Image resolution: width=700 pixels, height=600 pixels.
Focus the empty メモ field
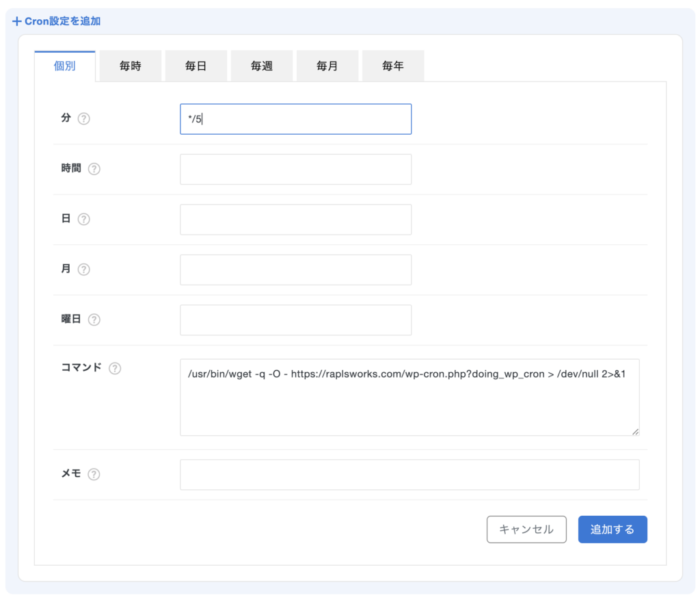coord(409,474)
